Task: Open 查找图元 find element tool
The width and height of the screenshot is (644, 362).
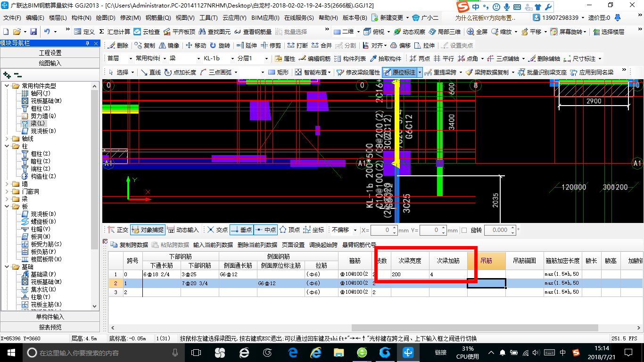Action: click(215, 32)
